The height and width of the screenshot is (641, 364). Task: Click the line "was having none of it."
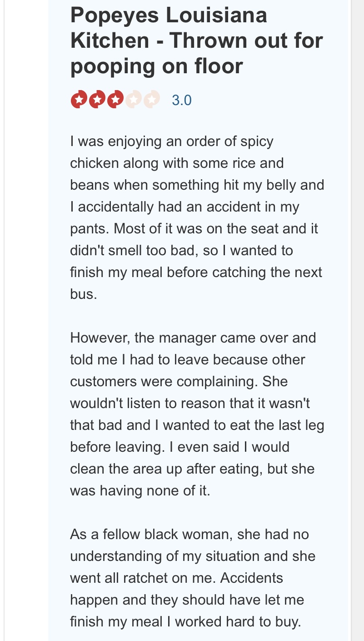click(x=140, y=490)
